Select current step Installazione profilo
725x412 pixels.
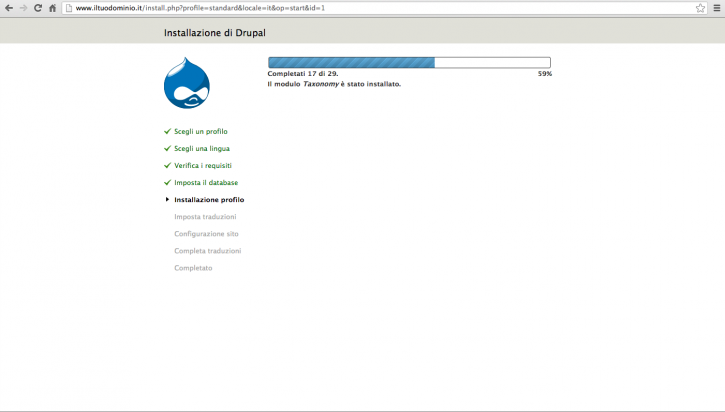click(x=209, y=200)
